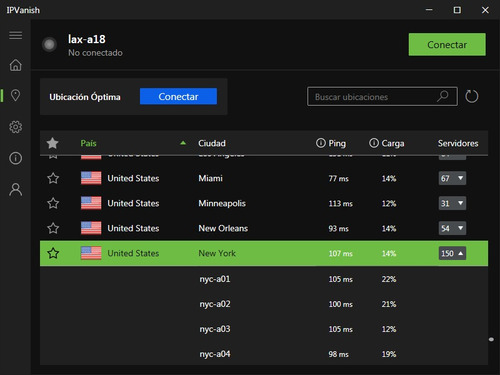The height and width of the screenshot is (375, 500).
Task: Click the New Orleans city name
Action: 223,228
